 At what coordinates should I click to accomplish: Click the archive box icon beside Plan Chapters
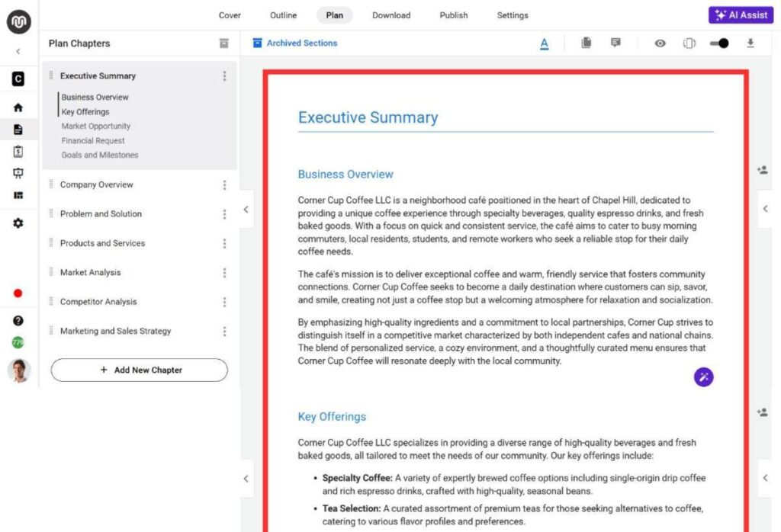[x=223, y=43]
